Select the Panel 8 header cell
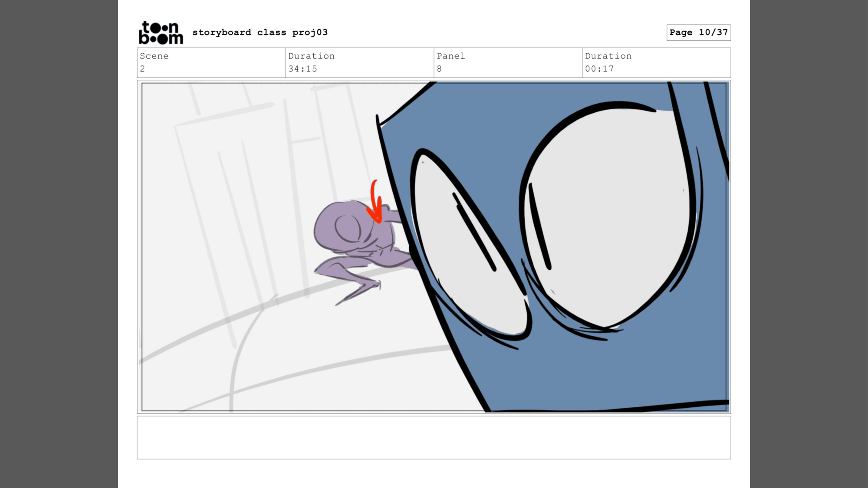This screenshot has height=488, width=868. tap(507, 63)
